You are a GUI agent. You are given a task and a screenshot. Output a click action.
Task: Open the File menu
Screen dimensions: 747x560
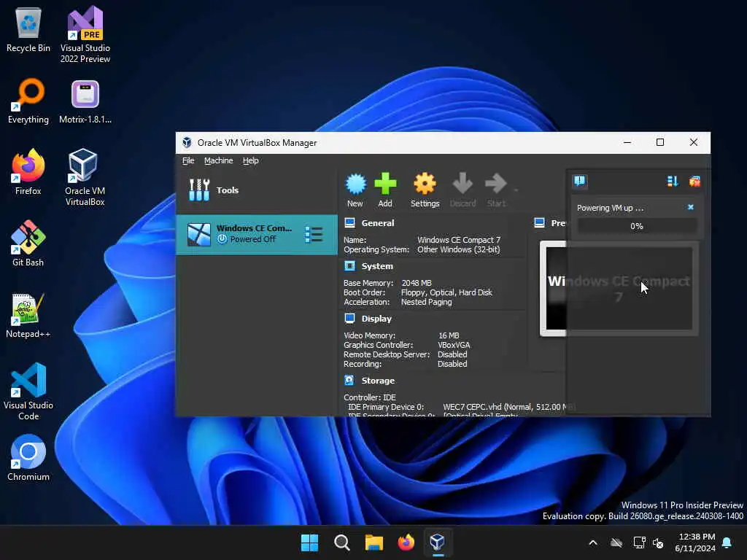[188, 160]
